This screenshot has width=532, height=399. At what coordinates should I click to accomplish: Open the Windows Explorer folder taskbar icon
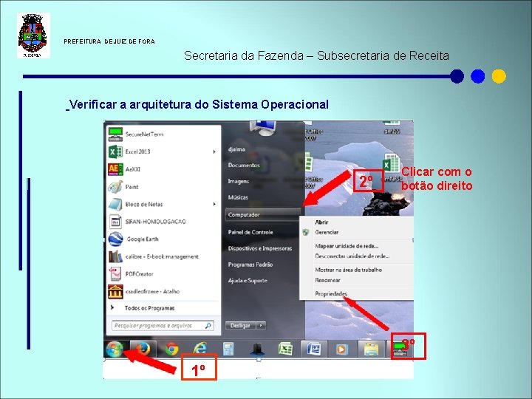[x=371, y=349]
